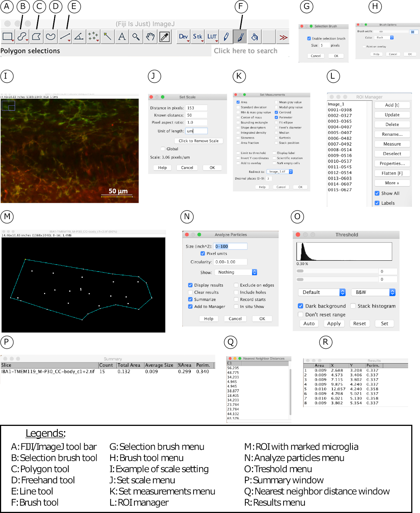Toggle Labels in ROI Manager
This screenshot has width=420, height=513.
(377, 203)
